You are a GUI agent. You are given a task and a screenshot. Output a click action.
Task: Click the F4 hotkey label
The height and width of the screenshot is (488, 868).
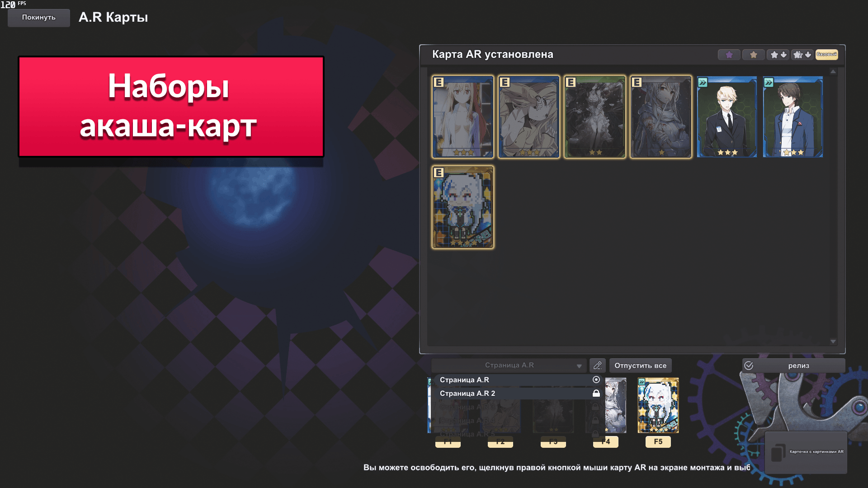click(606, 442)
